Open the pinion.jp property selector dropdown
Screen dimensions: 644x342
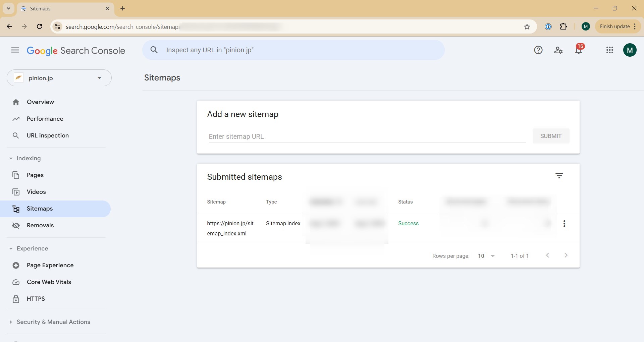click(x=59, y=78)
